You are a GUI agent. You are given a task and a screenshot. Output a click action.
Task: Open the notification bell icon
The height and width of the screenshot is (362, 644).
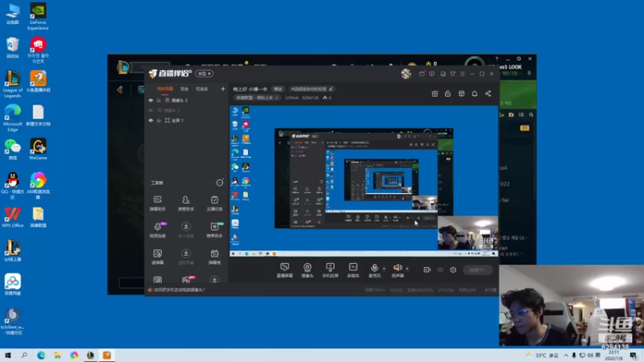(474, 93)
